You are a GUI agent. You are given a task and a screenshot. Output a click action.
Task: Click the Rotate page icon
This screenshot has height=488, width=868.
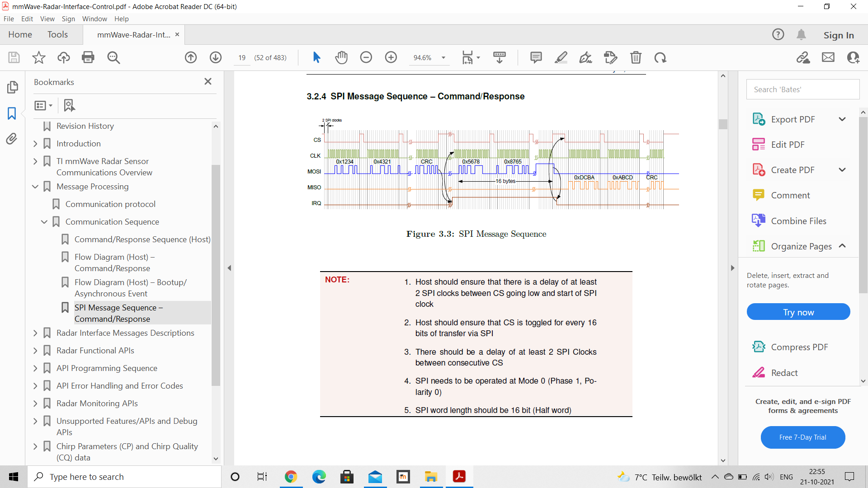coord(660,57)
